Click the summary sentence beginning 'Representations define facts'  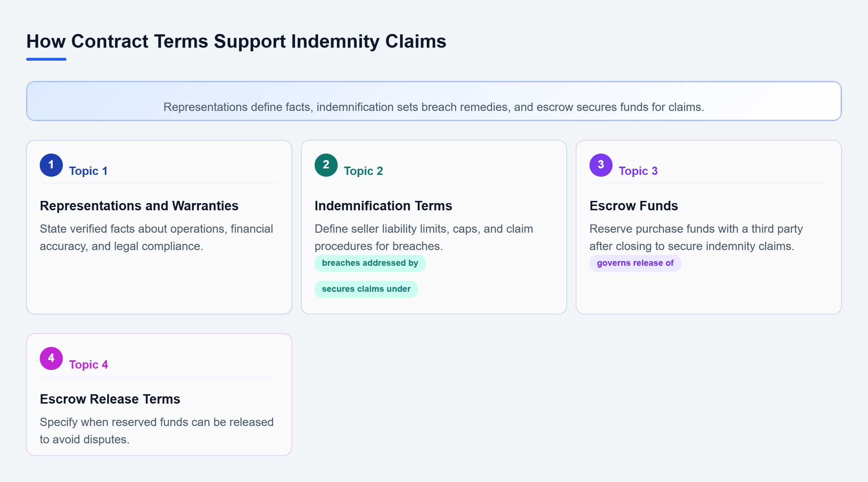click(x=434, y=107)
